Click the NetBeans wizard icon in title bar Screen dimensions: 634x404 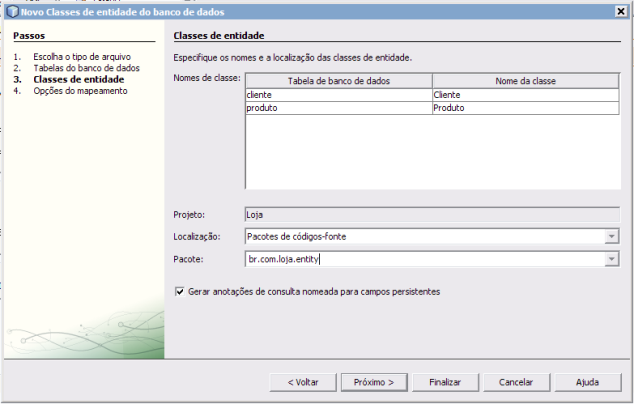click(x=11, y=11)
